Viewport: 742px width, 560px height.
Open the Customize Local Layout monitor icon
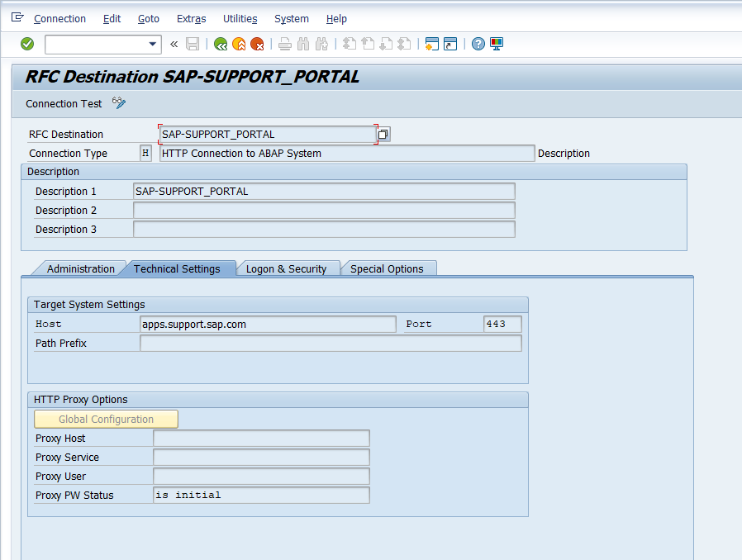pos(497,44)
